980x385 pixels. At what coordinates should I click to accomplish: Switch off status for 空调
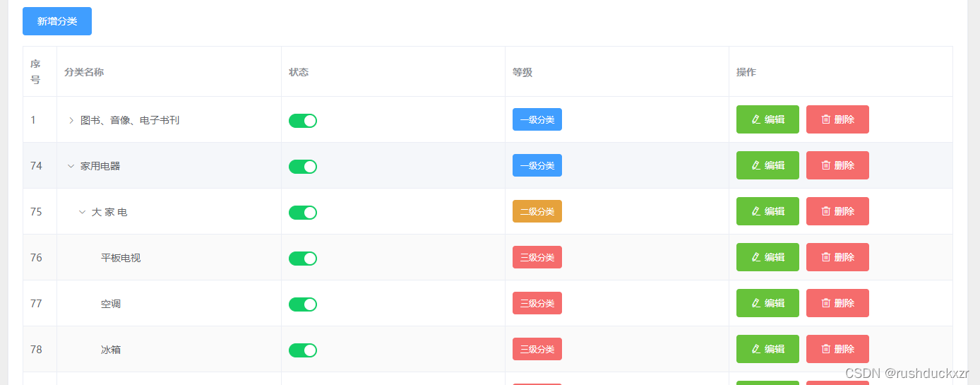(x=303, y=304)
